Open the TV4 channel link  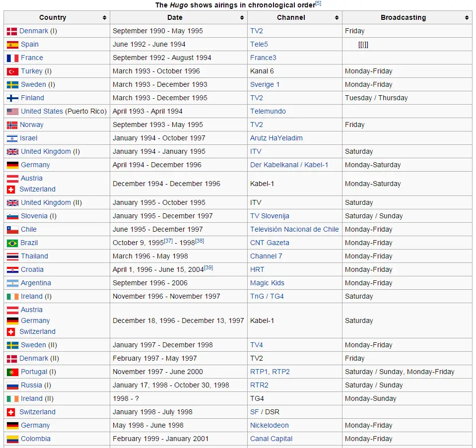(x=257, y=345)
